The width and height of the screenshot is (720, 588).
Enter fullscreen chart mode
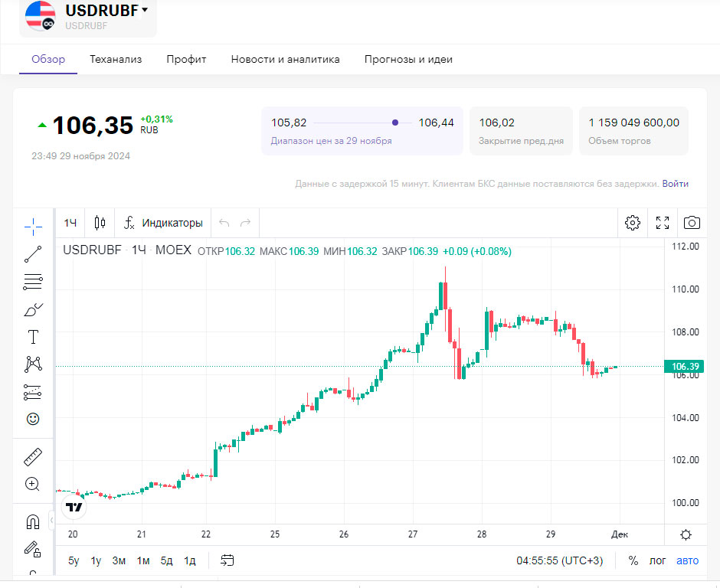(663, 223)
